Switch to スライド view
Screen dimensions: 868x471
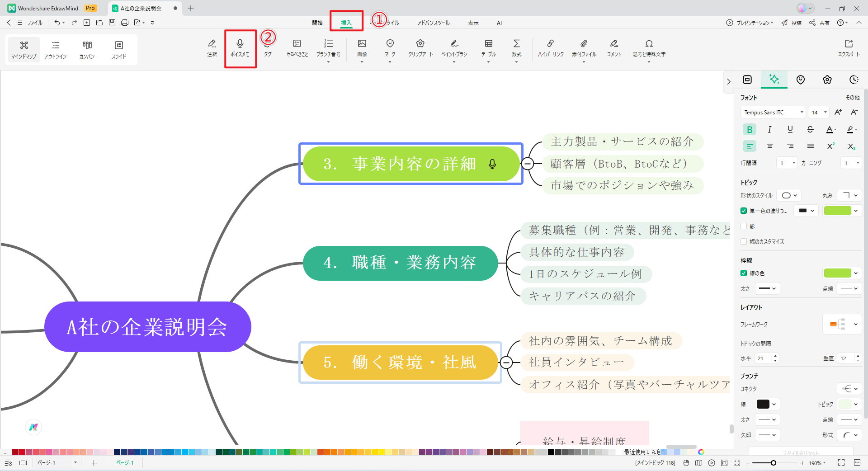[119, 50]
